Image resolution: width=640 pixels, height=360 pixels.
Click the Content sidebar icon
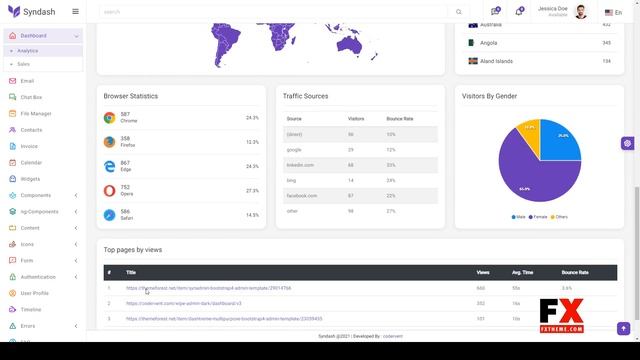[13, 228]
